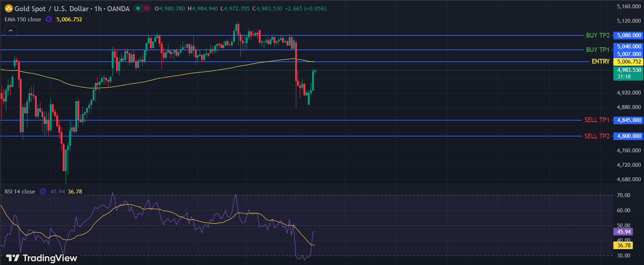Click the SELL TP1 line label

click(x=597, y=120)
